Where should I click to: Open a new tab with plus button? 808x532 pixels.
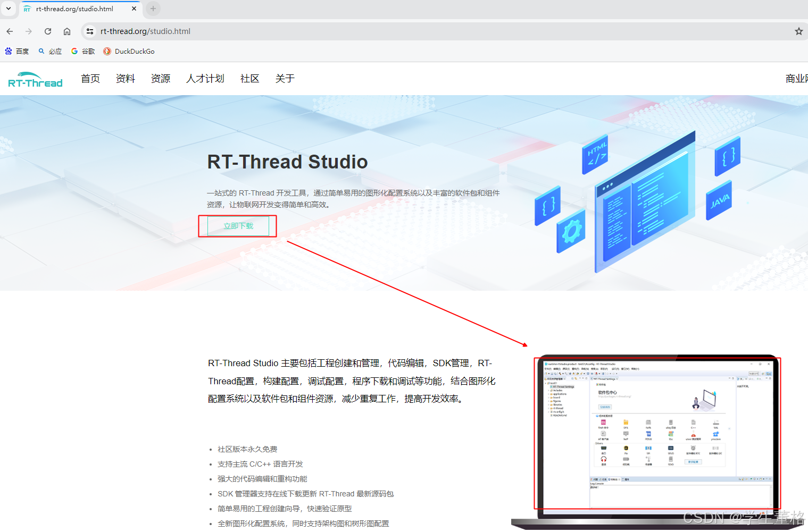[153, 9]
